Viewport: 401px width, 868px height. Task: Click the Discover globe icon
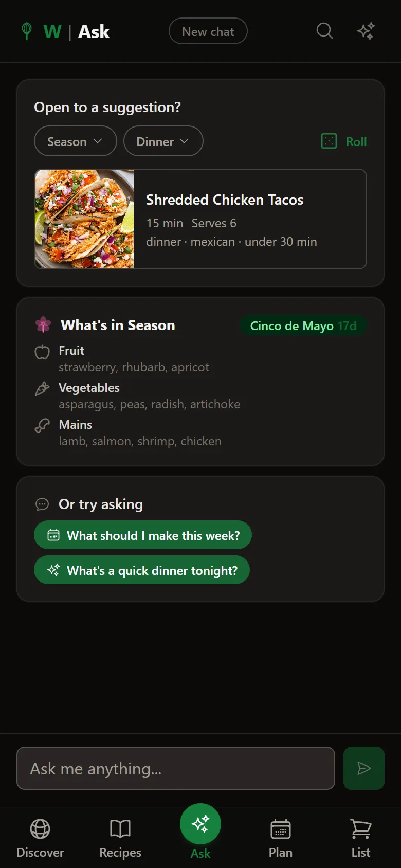40,828
